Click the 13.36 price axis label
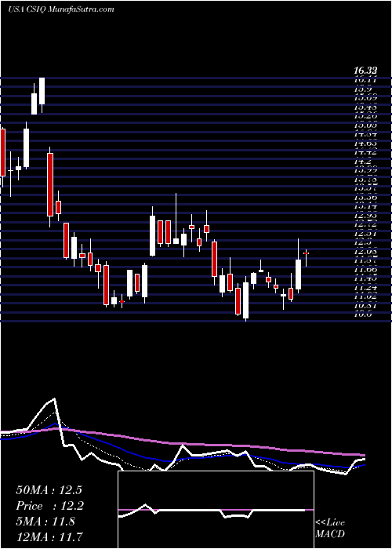Image resolution: width=392 pixels, height=549 pixels. click(x=366, y=198)
